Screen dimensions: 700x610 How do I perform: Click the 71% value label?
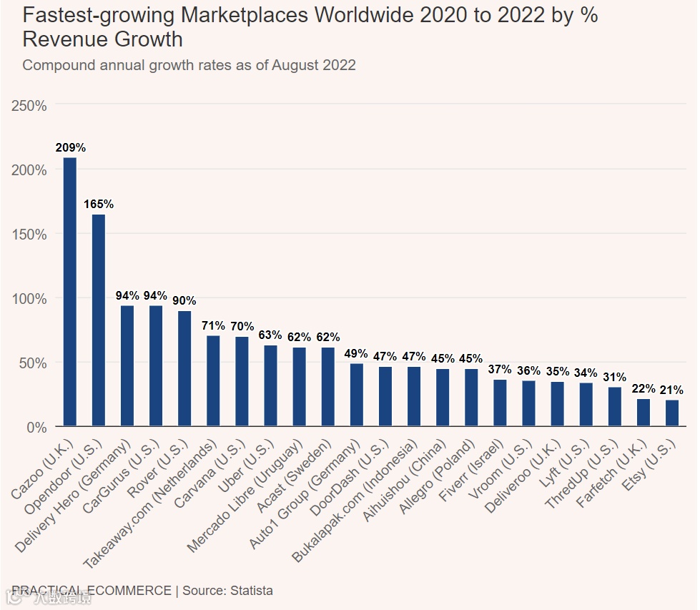[213, 325]
